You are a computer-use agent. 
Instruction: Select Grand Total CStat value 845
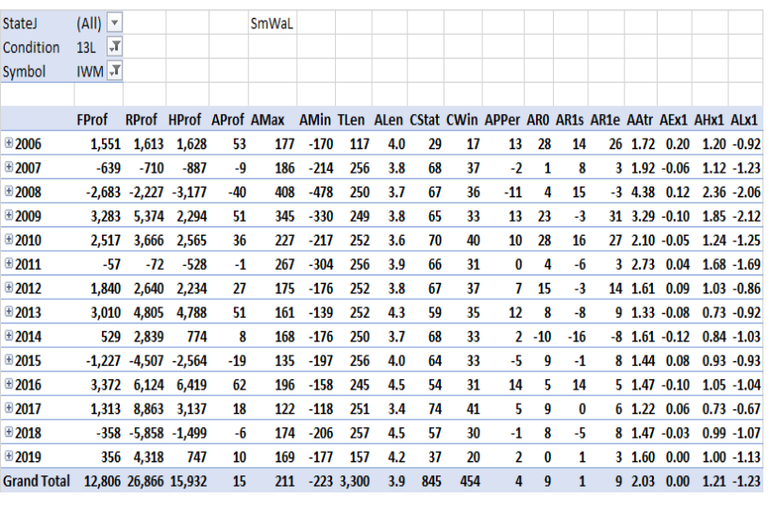[431, 481]
